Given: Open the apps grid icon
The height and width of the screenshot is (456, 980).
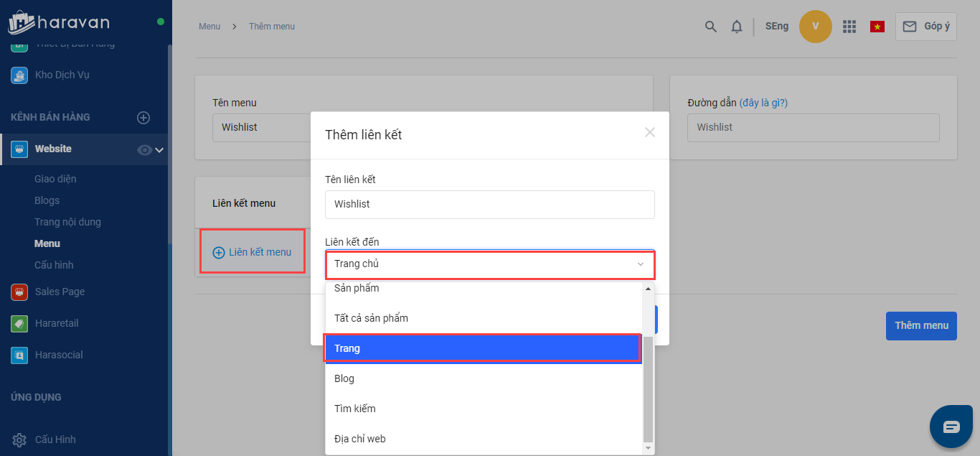Looking at the screenshot, I should (x=849, y=27).
